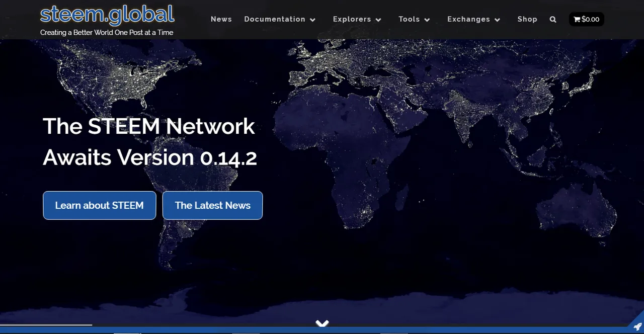This screenshot has height=334, width=644.
Task: Expand the Explorers dropdown arrow
Action: [378, 20]
